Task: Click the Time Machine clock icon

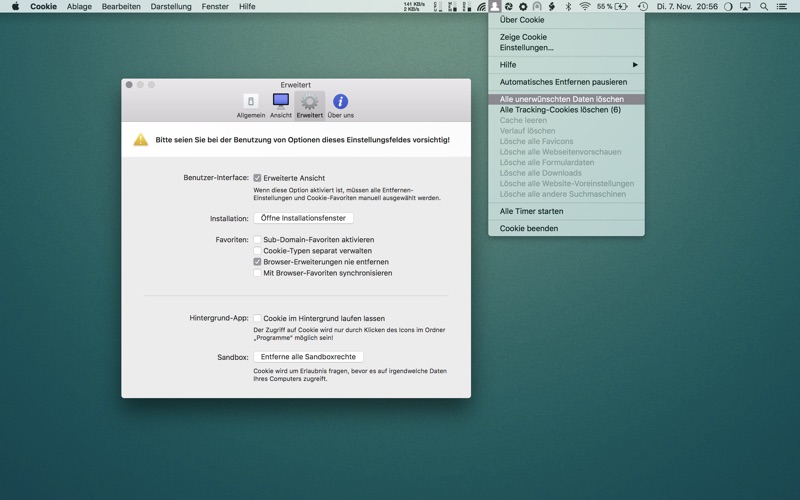Action: tap(643, 6)
